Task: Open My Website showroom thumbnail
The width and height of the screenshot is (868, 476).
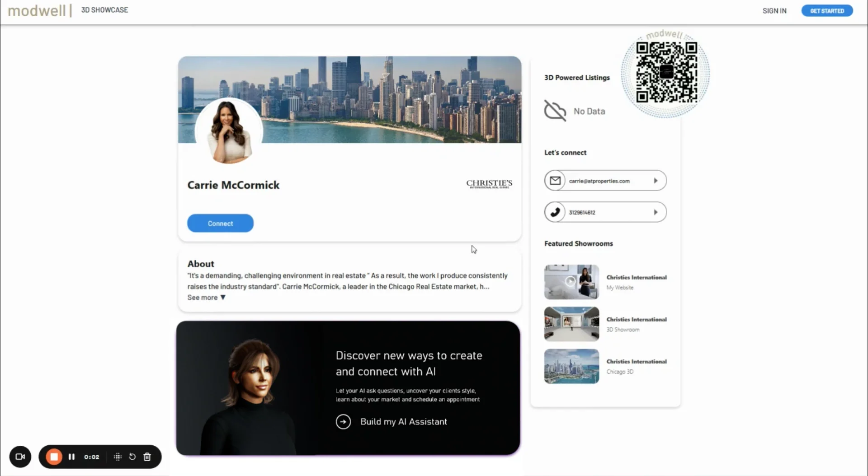Action: point(571,282)
